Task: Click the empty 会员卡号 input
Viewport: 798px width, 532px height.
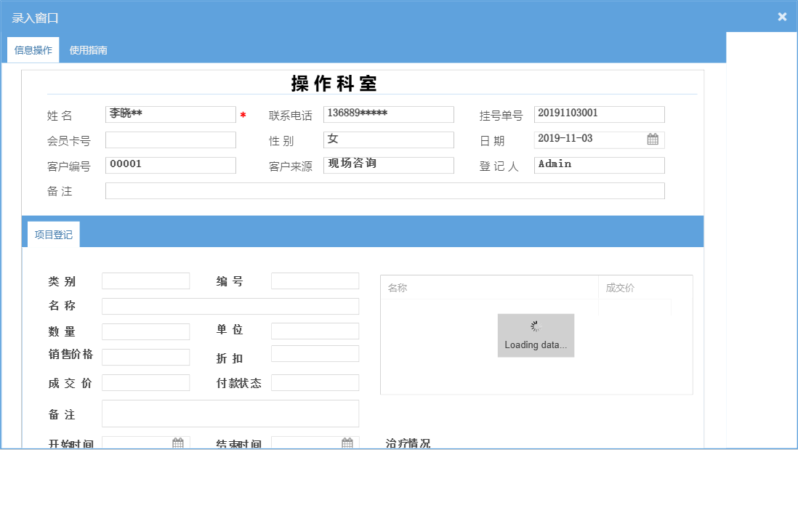Action: (x=170, y=140)
